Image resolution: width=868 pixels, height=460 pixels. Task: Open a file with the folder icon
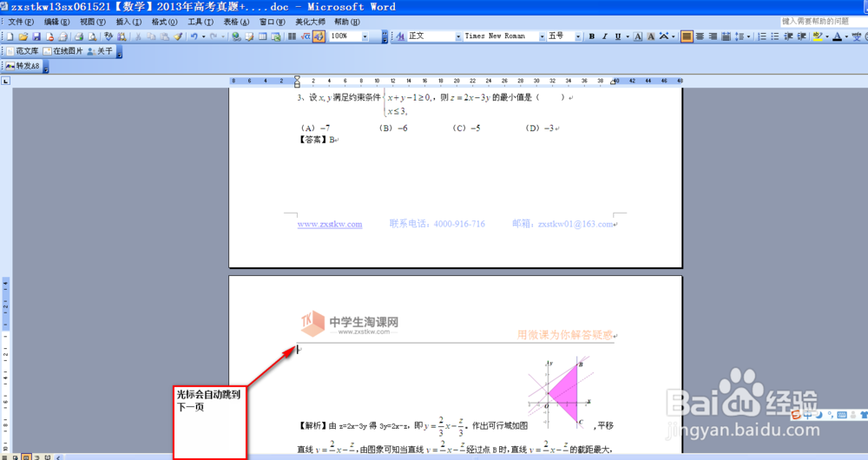[x=23, y=36]
